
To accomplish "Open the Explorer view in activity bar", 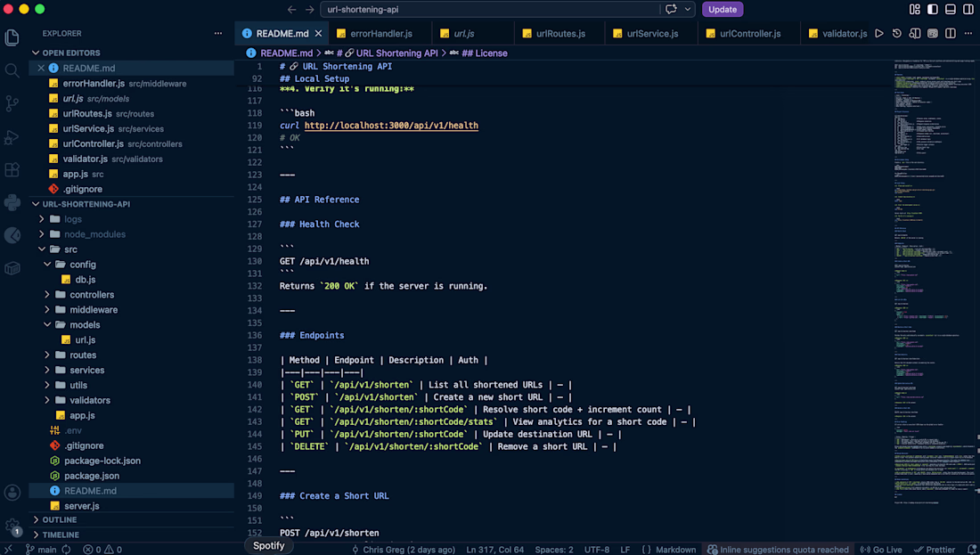I will click(12, 37).
